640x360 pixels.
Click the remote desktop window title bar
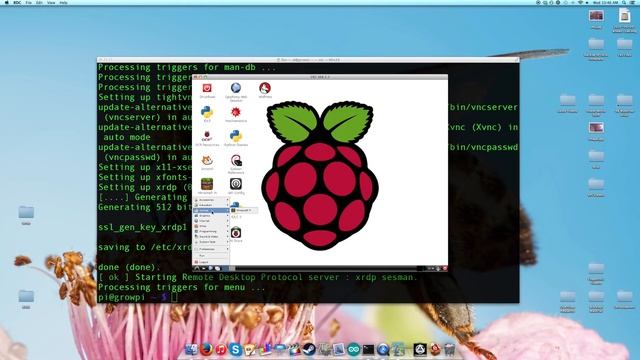click(x=320, y=77)
